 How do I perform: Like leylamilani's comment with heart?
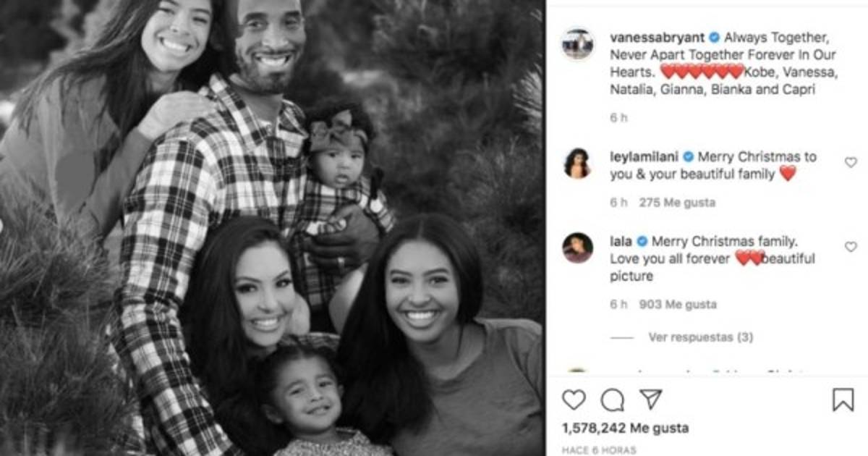click(851, 163)
